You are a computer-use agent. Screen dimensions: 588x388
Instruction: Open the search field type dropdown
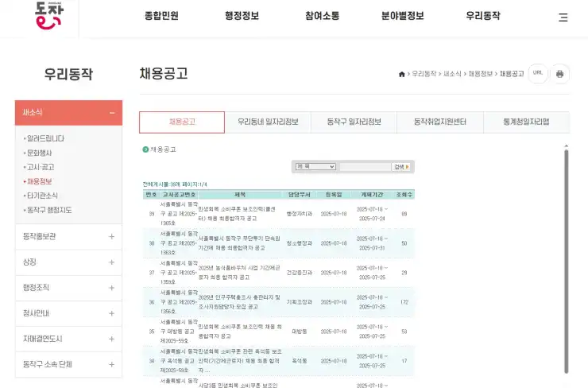tap(315, 167)
